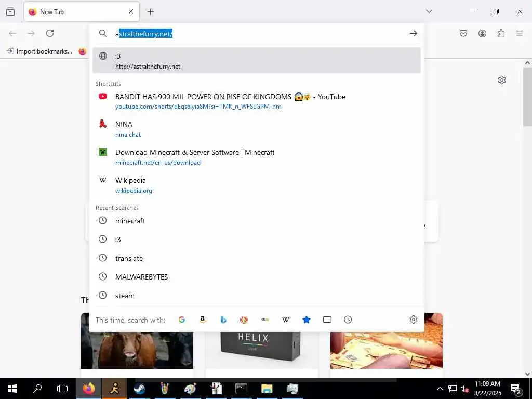Search this time with Google

click(x=182, y=320)
